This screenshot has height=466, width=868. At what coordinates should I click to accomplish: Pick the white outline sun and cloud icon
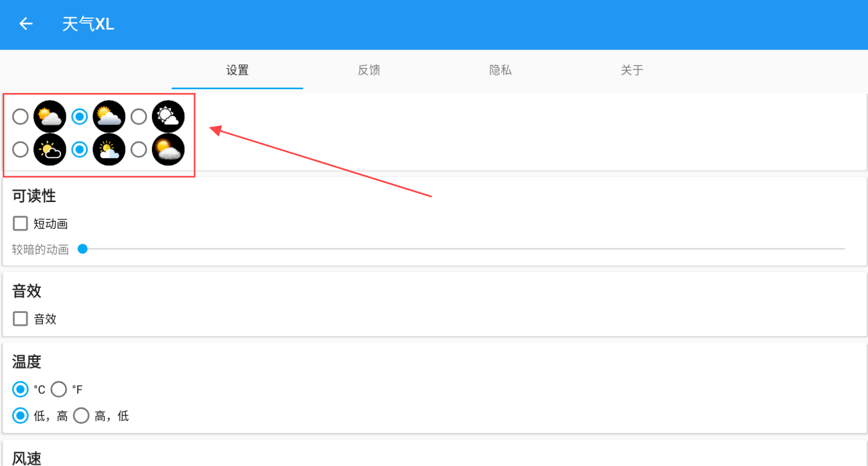click(x=168, y=116)
